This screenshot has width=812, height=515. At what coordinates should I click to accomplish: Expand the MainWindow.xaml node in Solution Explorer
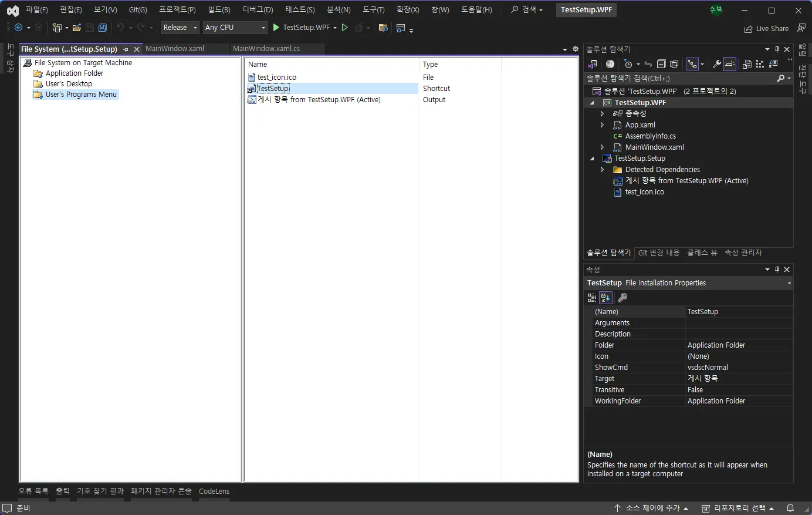click(603, 147)
